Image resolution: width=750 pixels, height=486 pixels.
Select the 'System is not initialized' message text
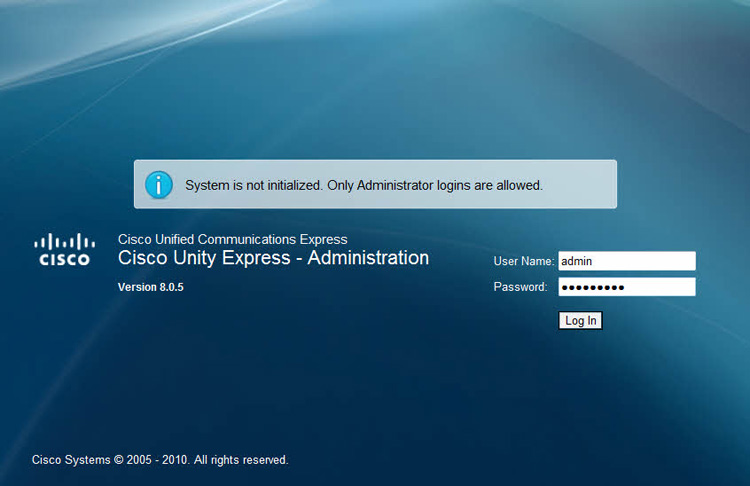364,185
